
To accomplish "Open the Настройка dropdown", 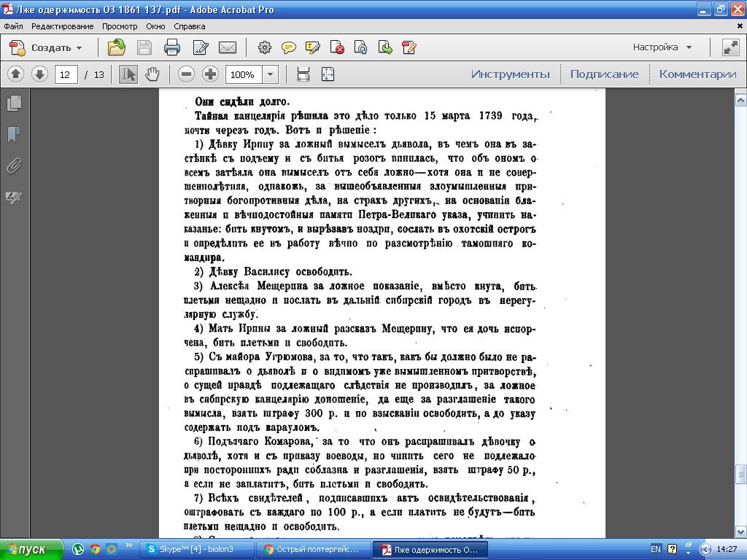I will click(x=662, y=47).
